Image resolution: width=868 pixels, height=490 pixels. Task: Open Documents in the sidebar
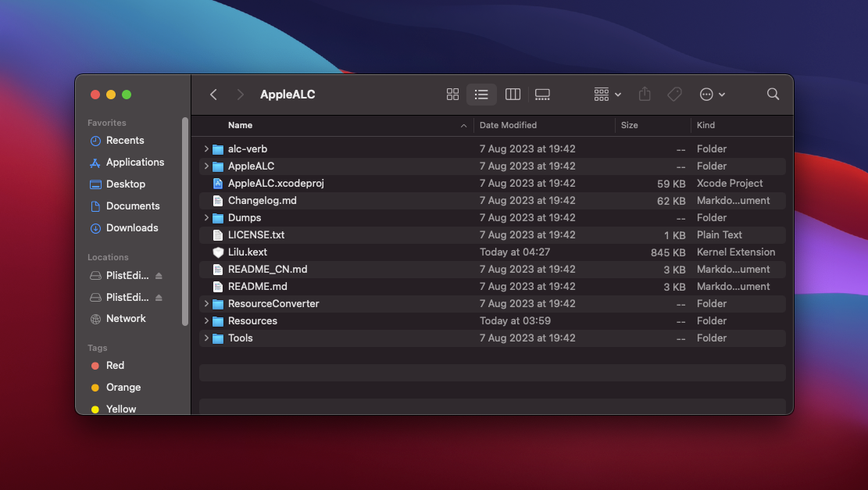[x=133, y=206]
